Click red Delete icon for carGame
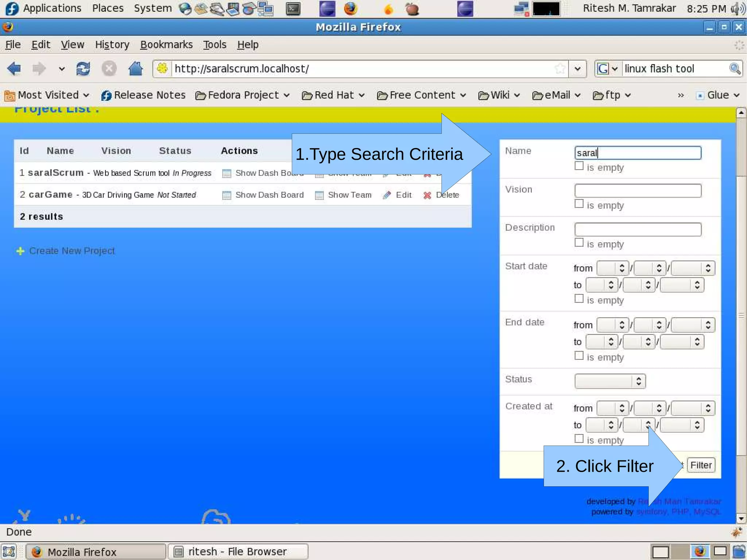This screenshot has width=747, height=560. point(427,195)
